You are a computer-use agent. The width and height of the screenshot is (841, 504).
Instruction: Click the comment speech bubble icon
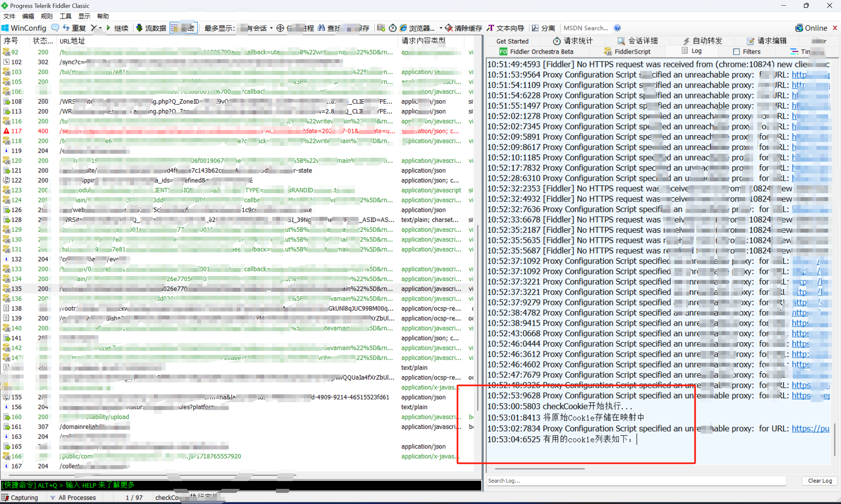55,28
